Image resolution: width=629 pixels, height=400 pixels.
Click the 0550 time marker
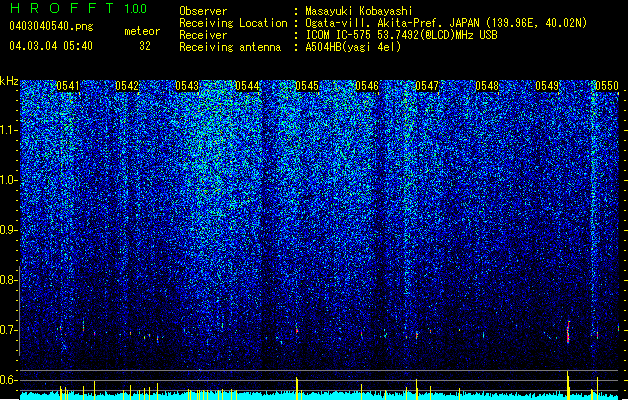(607, 86)
